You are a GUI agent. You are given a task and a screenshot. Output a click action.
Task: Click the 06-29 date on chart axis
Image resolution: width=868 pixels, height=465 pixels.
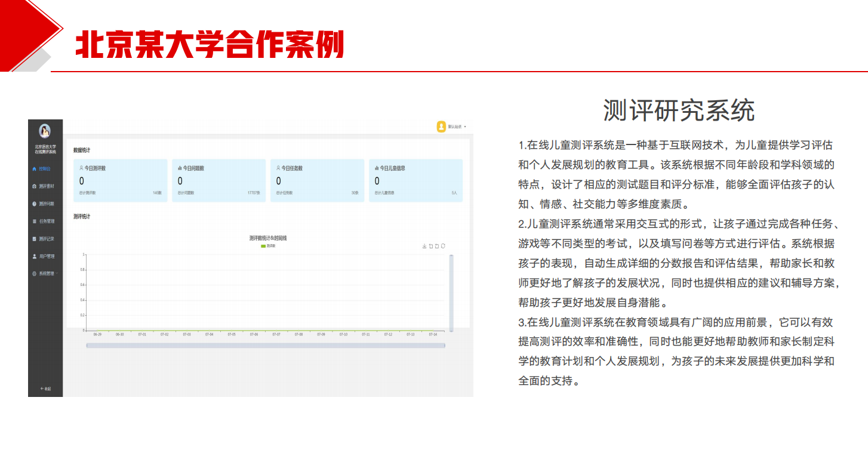pos(97,334)
